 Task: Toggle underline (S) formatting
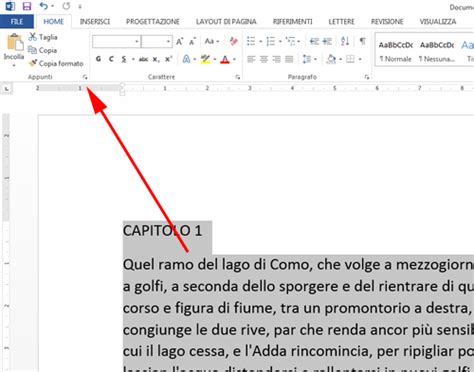124,59
